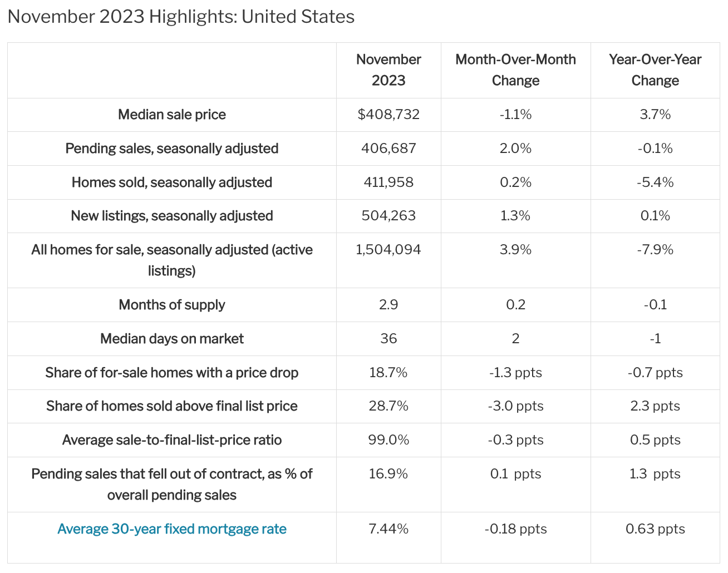Open the Average 30-year fixed mortgage rate link

tap(171, 529)
